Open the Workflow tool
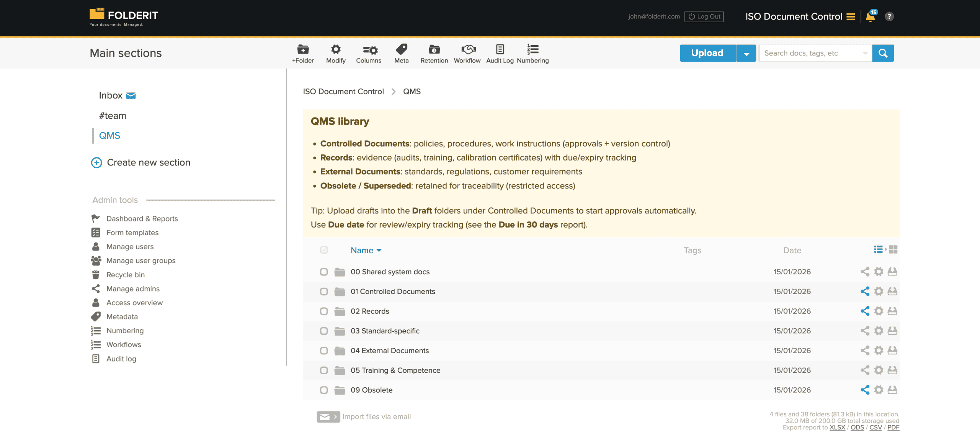This screenshot has width=980, height=444. (x=467, y=50)
